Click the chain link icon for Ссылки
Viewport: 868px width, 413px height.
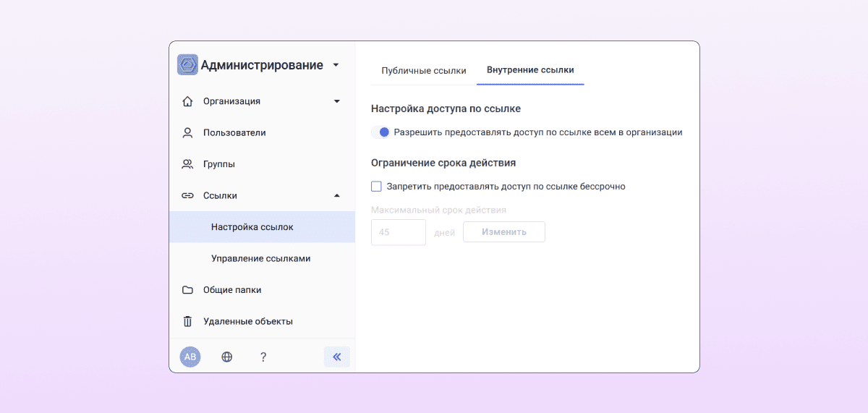click(187, 195)
